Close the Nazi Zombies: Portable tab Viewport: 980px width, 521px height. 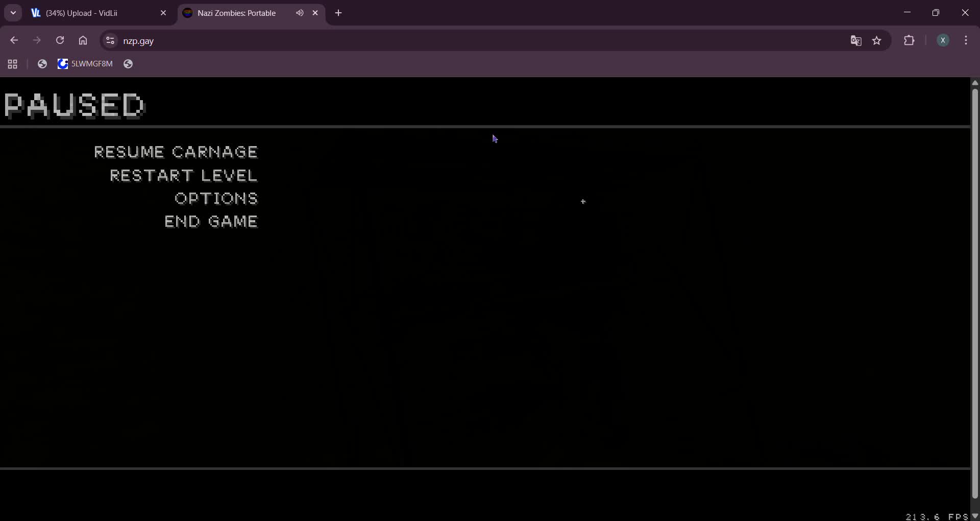[315, 13]
